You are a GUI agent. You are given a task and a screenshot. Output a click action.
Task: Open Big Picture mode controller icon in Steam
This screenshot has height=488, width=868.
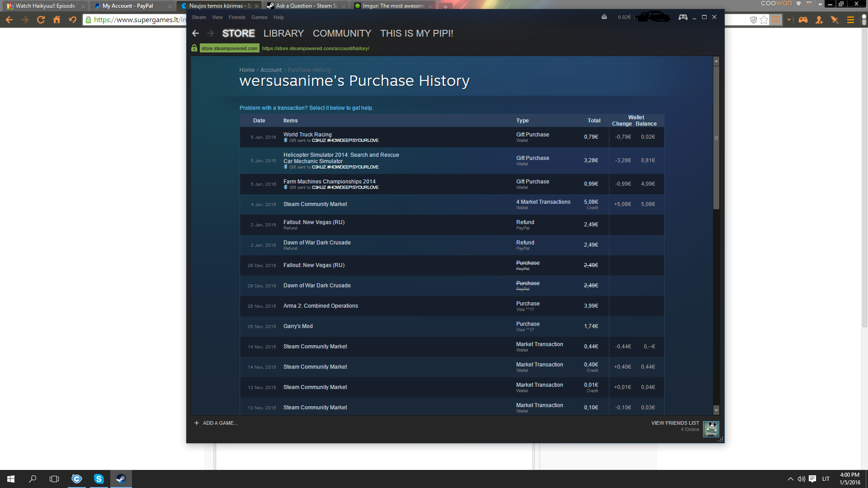pyautogui.click(x=683, y=17)
